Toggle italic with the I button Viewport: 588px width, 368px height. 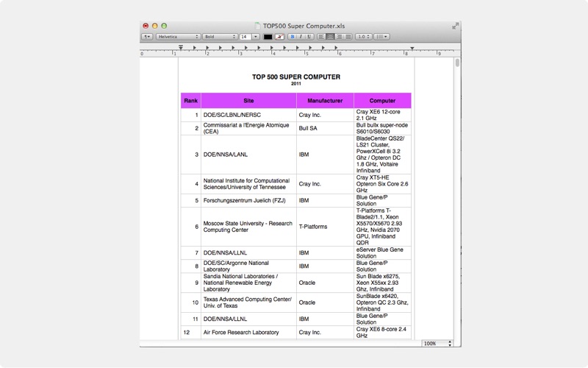click(x=301, y=37)
